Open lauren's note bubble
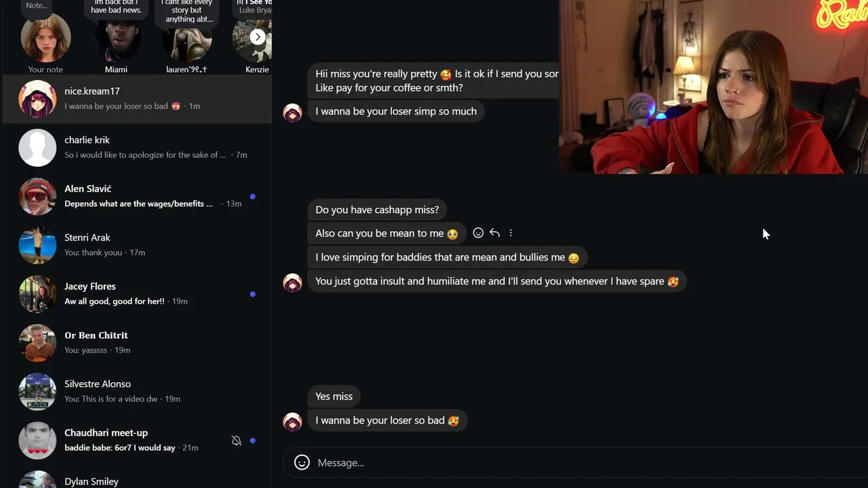Screen dimensions: 868x488 pyautogui.click(x=186, y=12)
